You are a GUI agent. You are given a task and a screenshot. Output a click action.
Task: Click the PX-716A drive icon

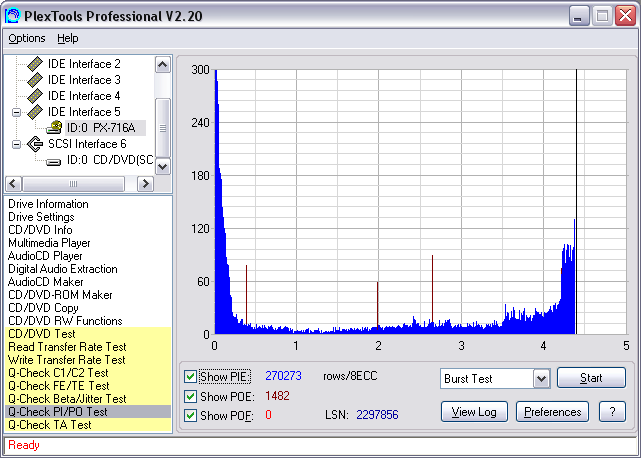tap(54, 128)
